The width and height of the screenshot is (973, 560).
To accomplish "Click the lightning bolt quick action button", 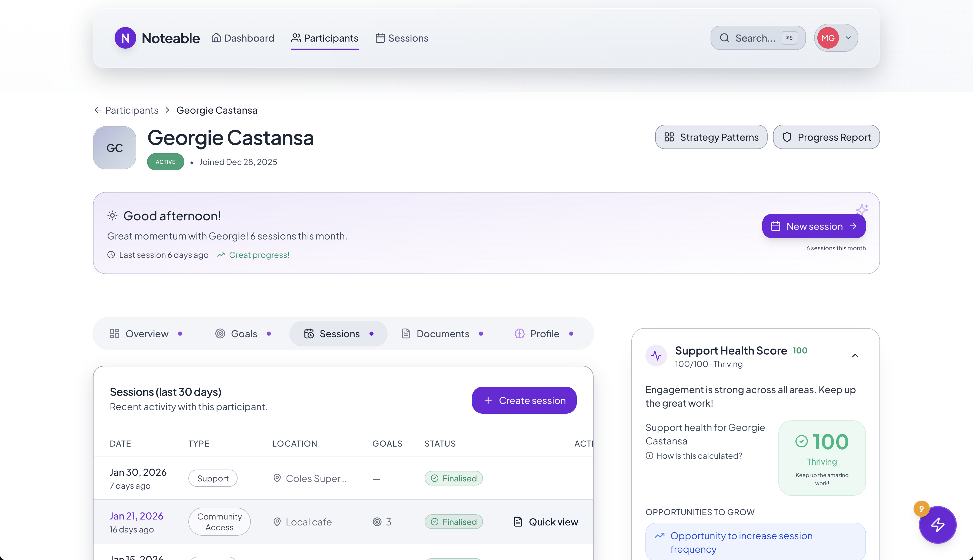I will tap(937, 525).
